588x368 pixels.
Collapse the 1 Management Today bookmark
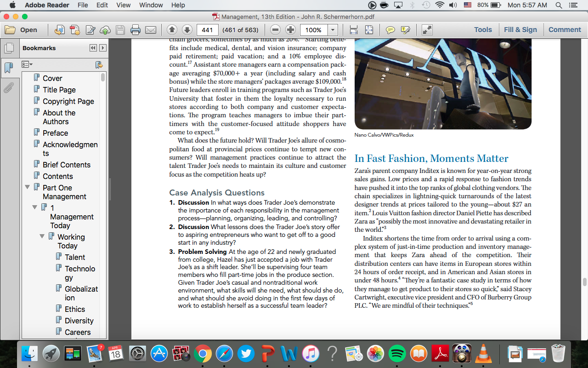[x=35, y=207]
